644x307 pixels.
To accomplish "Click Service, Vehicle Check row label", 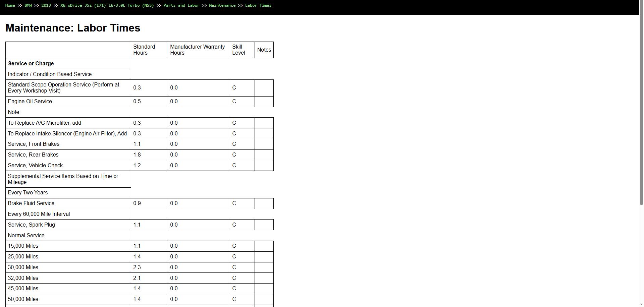I will pos(35,166).
